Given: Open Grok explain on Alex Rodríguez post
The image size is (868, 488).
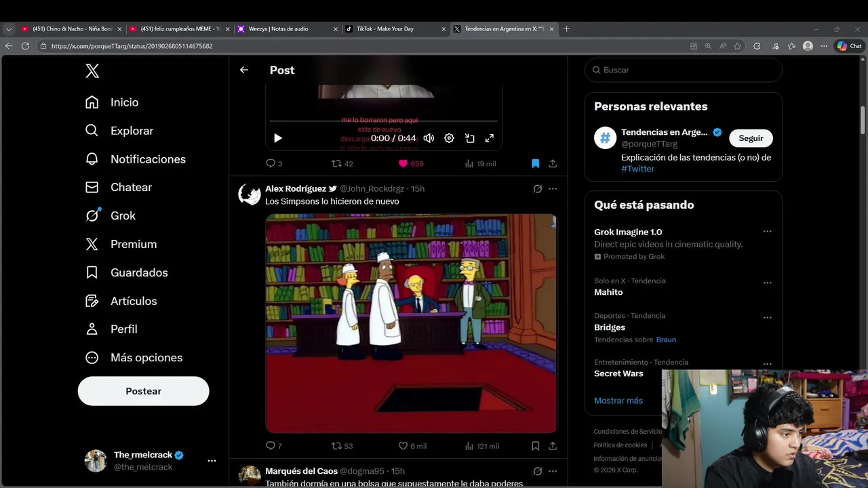Looking at the screenshot, I should point(537,188).
